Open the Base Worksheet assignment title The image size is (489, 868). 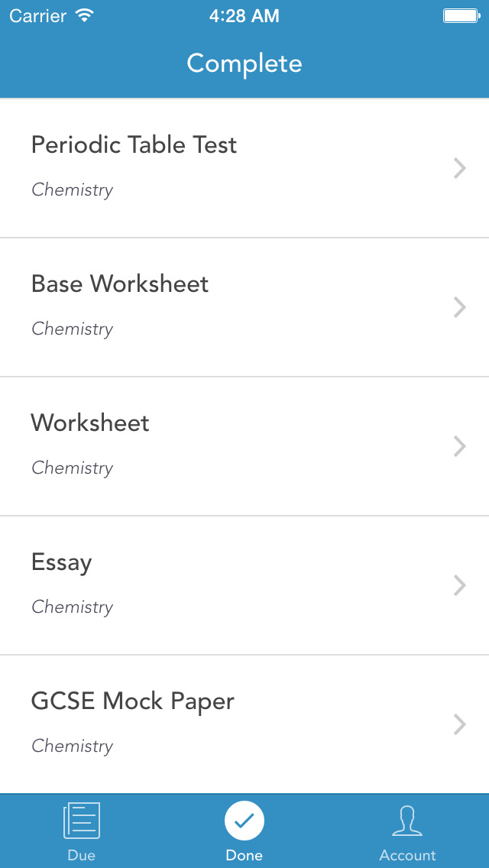tap(120, 284)
